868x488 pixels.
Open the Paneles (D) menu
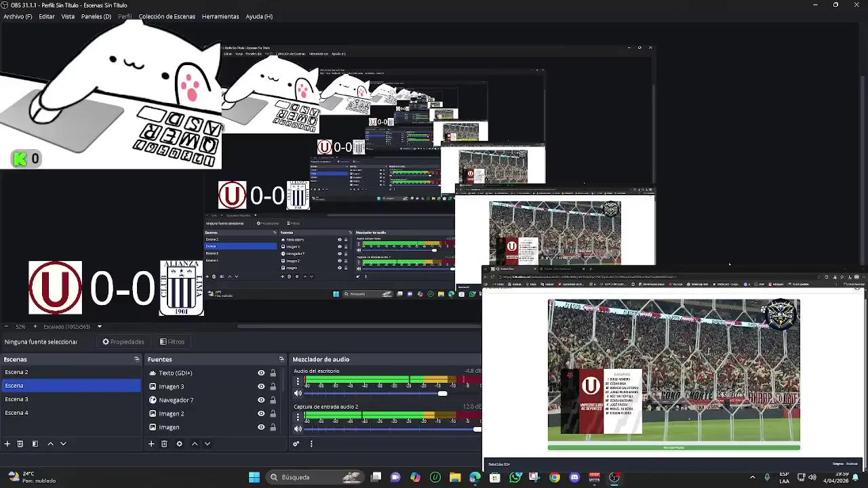pos(96,16)
